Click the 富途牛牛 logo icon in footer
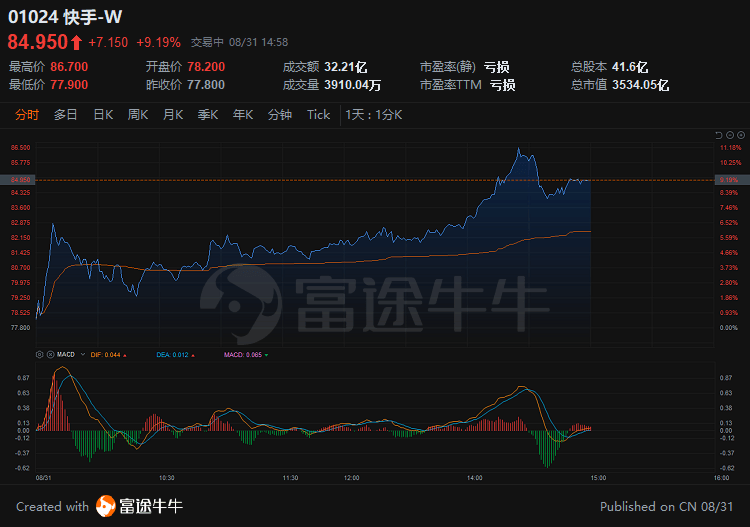Screen dimensions: 750x527 point(106,506)
